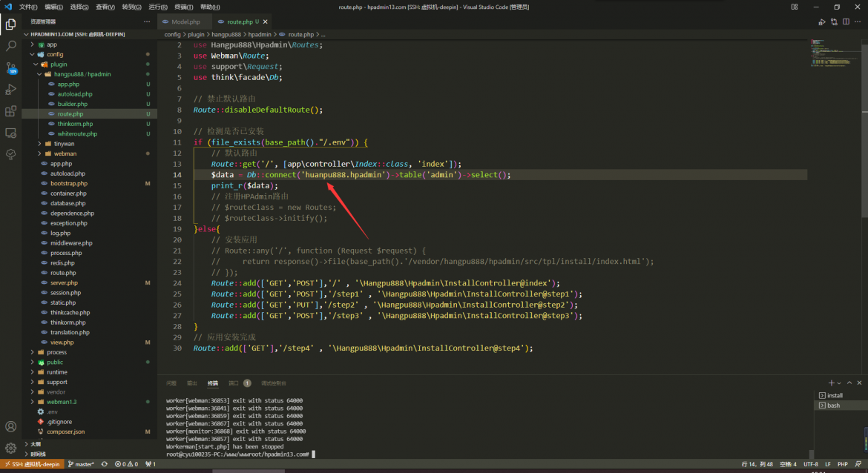Click the editor vertical scrollbar
Viewport: 868px width, 473px height.
(x=865, y=130)
